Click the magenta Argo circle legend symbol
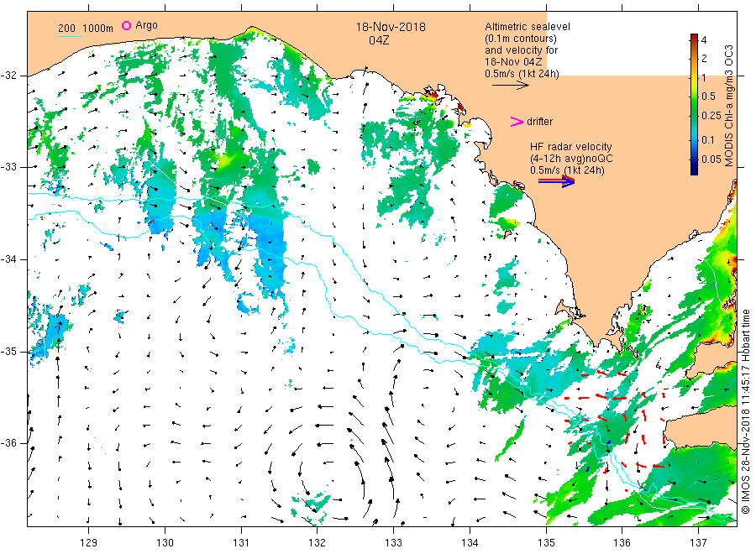Image resolution: width=756 pixels, height=554 pixels. tap(126, 25)
